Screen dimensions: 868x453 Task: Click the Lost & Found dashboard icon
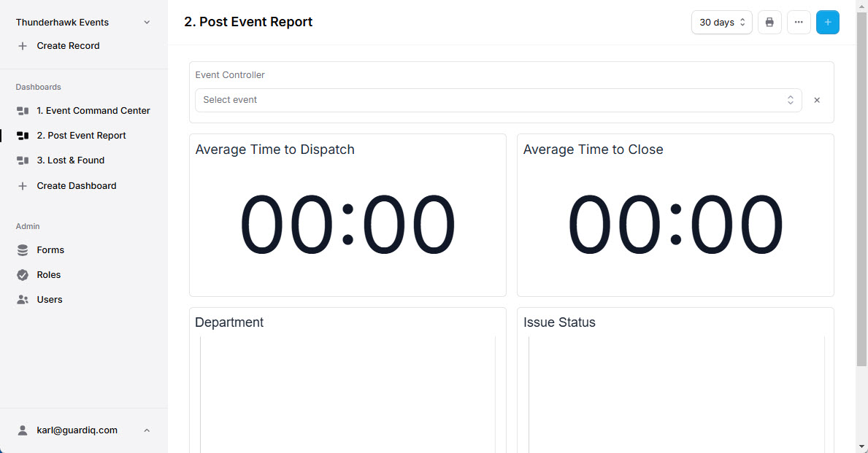(23, 160)
